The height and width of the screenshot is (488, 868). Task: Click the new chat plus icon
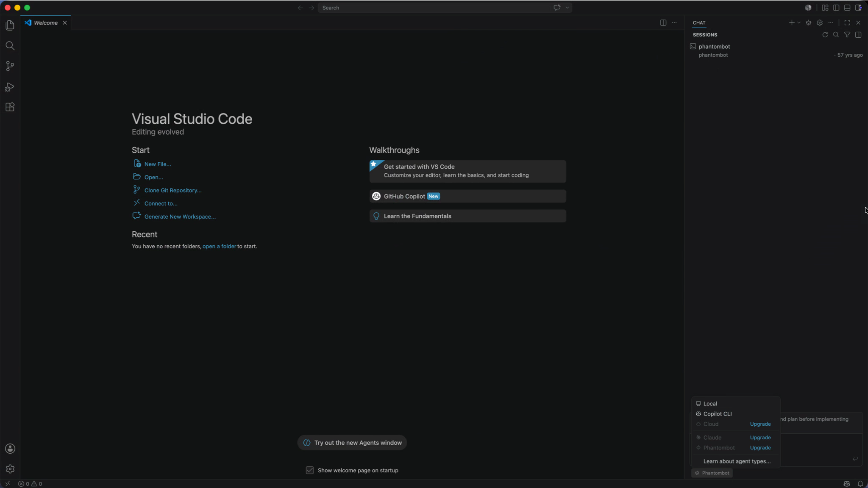[x=792, y=23]
